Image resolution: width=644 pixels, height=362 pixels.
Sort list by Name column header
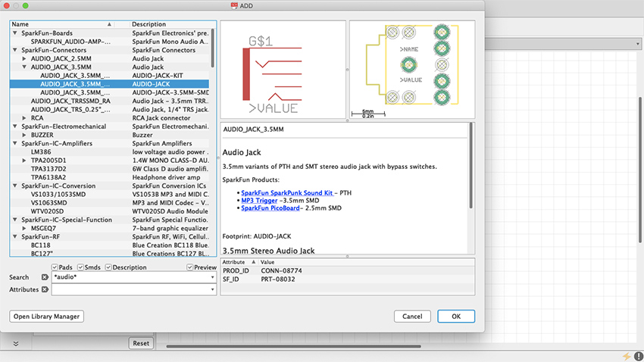click(x=61, y=24)
